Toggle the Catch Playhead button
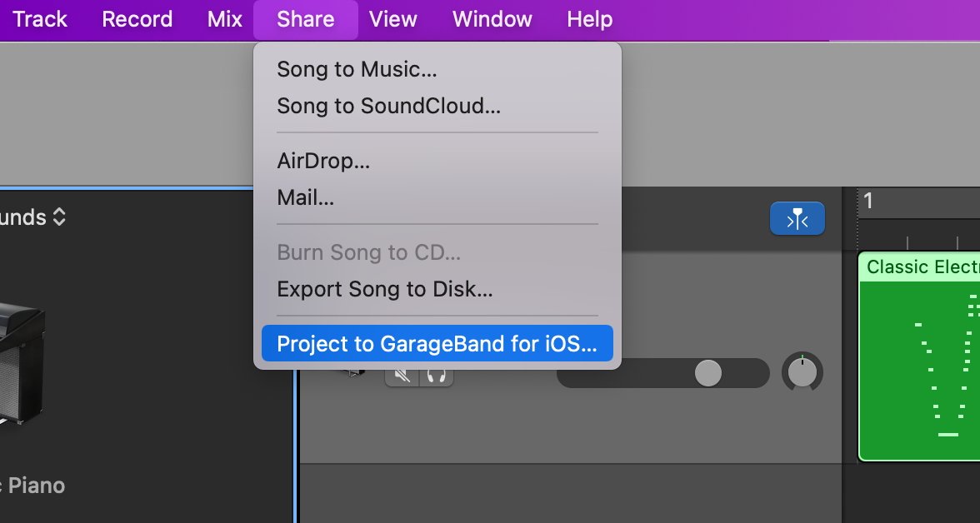 coord(797,219)
